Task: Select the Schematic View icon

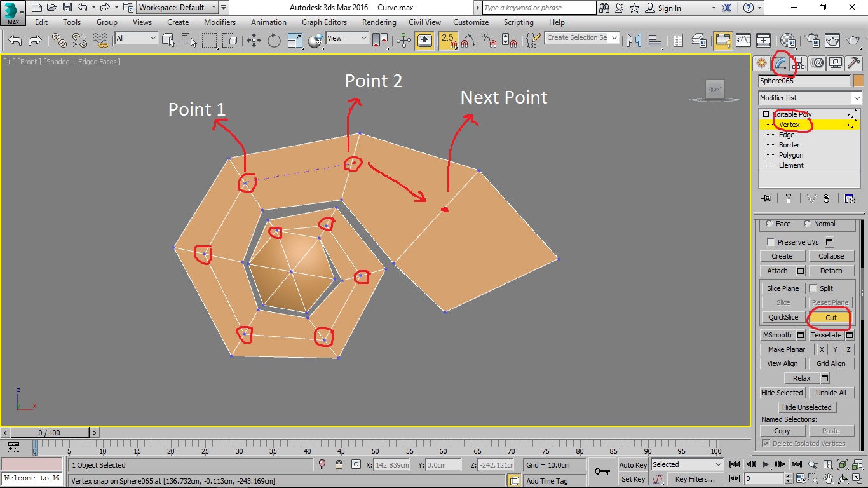Action: 763,39
